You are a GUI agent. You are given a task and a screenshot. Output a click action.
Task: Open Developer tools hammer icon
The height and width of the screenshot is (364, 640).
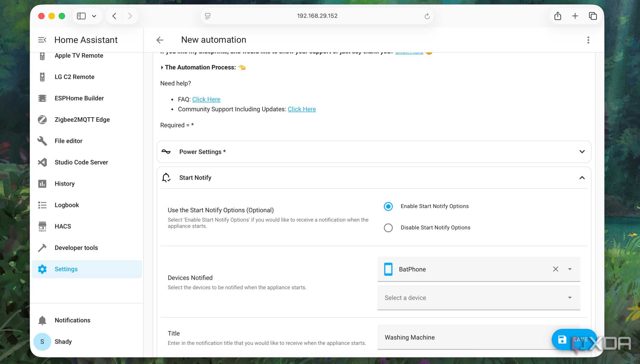tap(42, 248)
